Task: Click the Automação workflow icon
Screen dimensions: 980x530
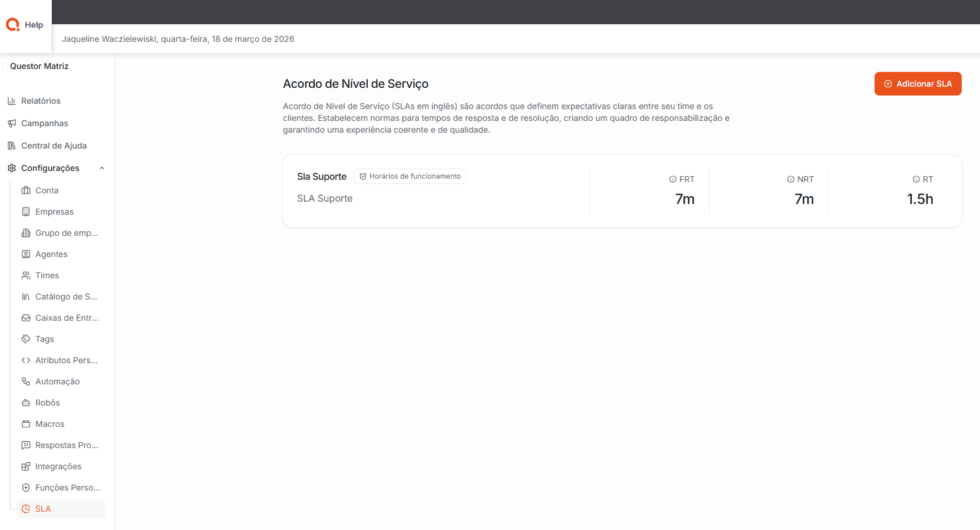Action: (x=26, y=381)
